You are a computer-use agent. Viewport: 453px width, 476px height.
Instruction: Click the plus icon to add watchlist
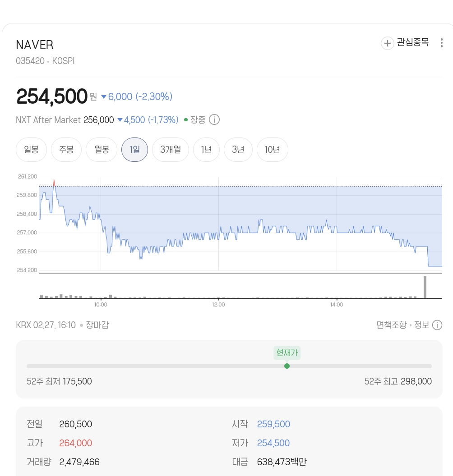pos(387,43)
